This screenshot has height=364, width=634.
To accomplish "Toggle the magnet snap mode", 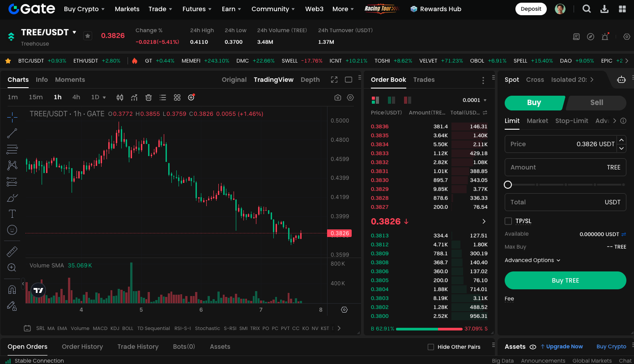I will 12,290.
